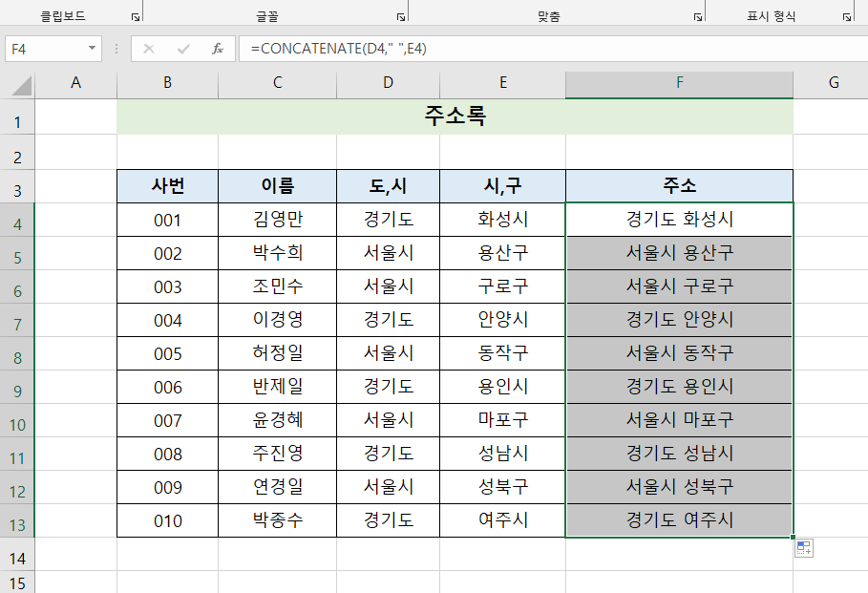Select cell containing 허정일
Screen dimensions: 868x593
pyautogui.click(x=277, y=353)
